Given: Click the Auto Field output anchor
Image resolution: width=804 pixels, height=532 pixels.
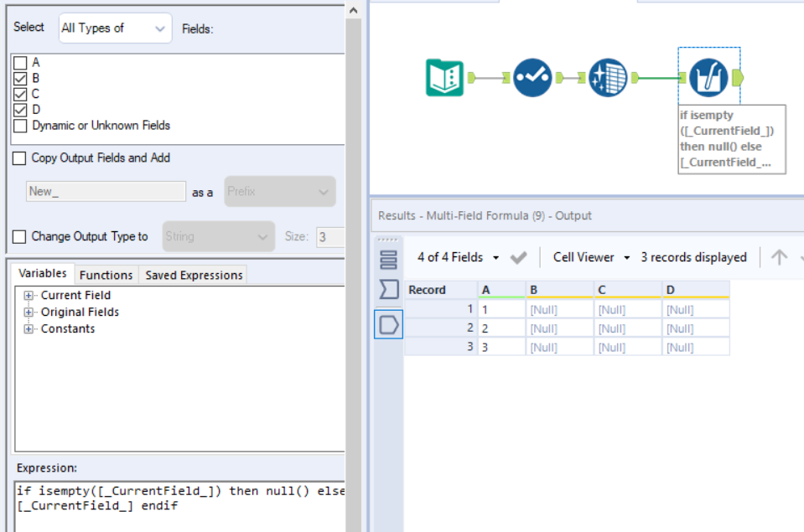Looking at the screenshot, I should pyautogui.click(x=560, y=78).
